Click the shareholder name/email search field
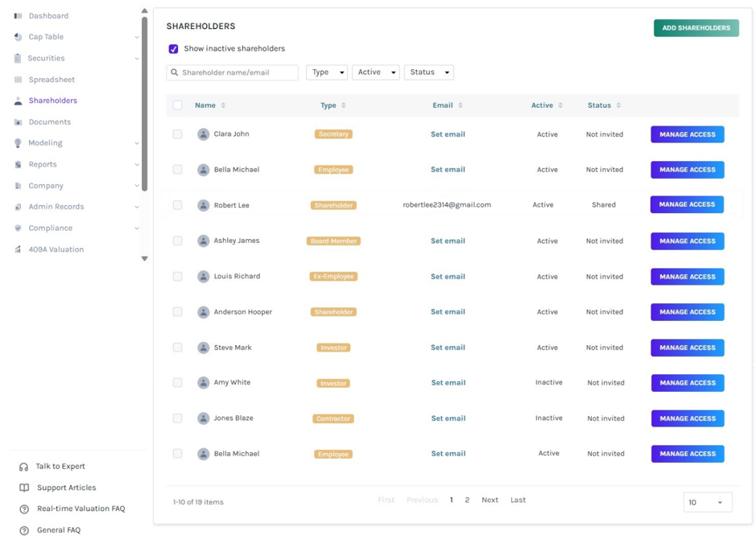 tap(233, 72)
